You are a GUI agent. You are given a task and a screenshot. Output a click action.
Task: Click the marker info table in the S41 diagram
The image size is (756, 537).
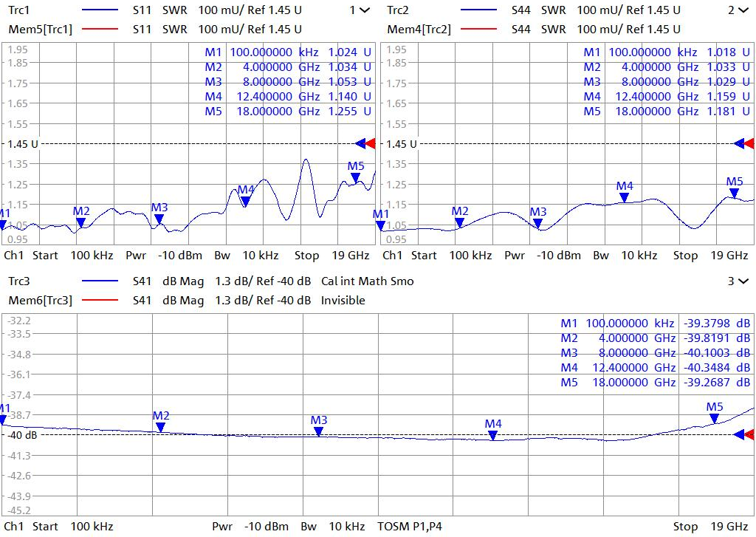coord(655,353)
